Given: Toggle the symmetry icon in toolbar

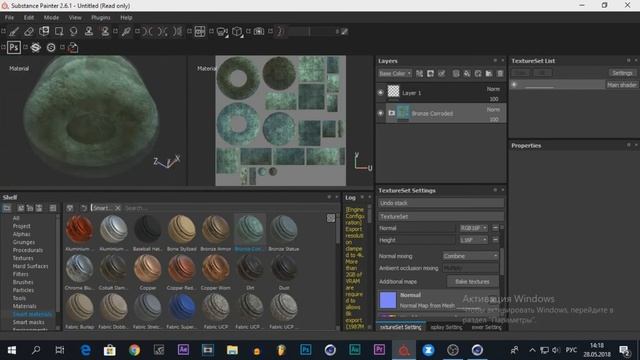Looking at the screenshot, I should click(x=148, y=31).
